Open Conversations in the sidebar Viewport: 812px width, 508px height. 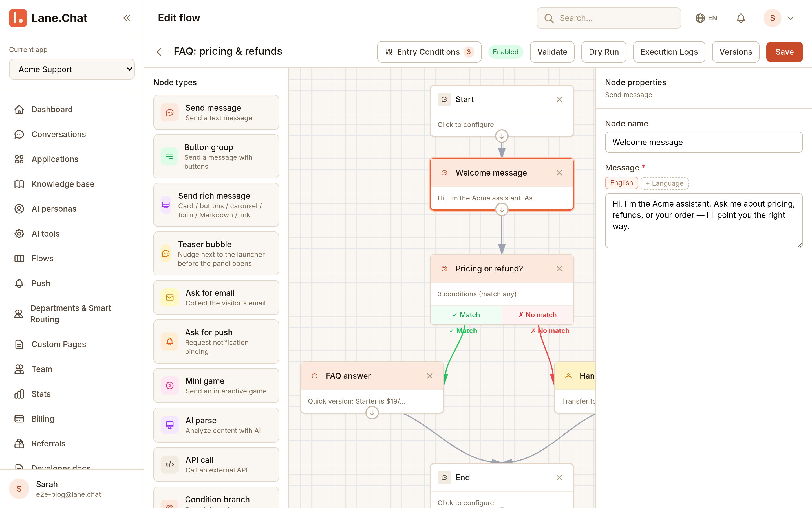(72, 134)
